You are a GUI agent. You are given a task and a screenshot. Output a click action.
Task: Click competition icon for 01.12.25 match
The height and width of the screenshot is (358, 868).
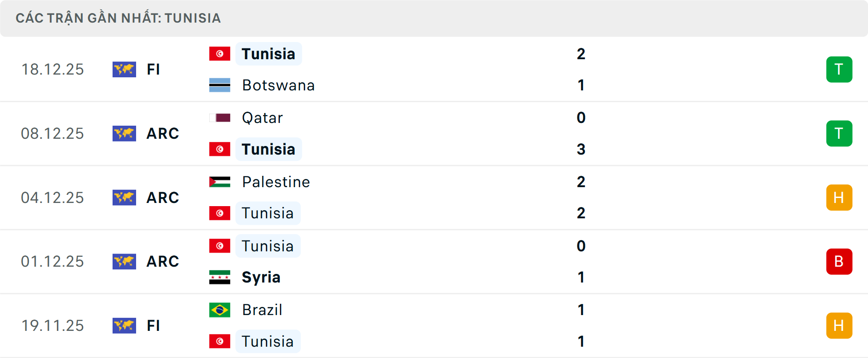[x=124, y=261]
